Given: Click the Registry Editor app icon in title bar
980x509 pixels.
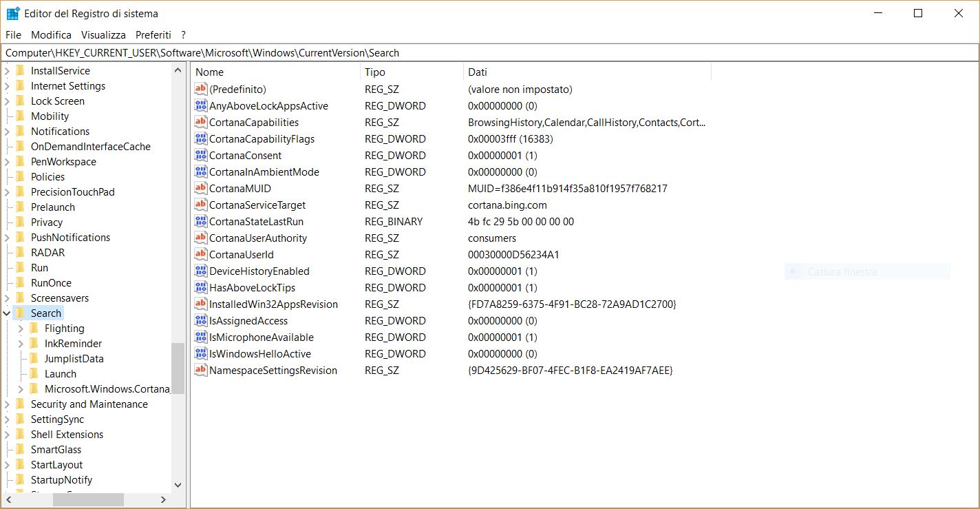Looking at the screenshot, I should pos(12,13).
